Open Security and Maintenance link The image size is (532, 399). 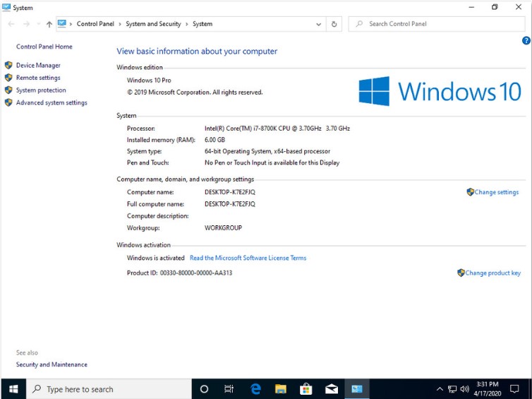(x=52, y=364)
